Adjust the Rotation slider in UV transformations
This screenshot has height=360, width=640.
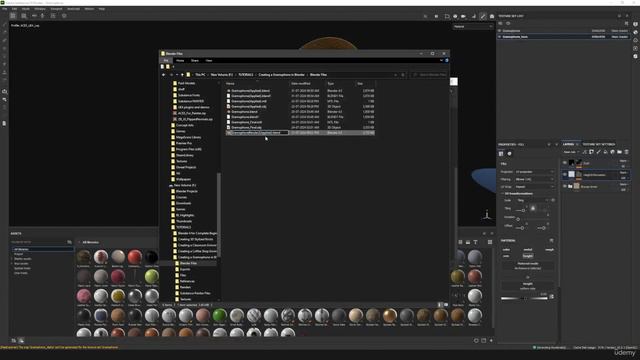coord(532,219)
